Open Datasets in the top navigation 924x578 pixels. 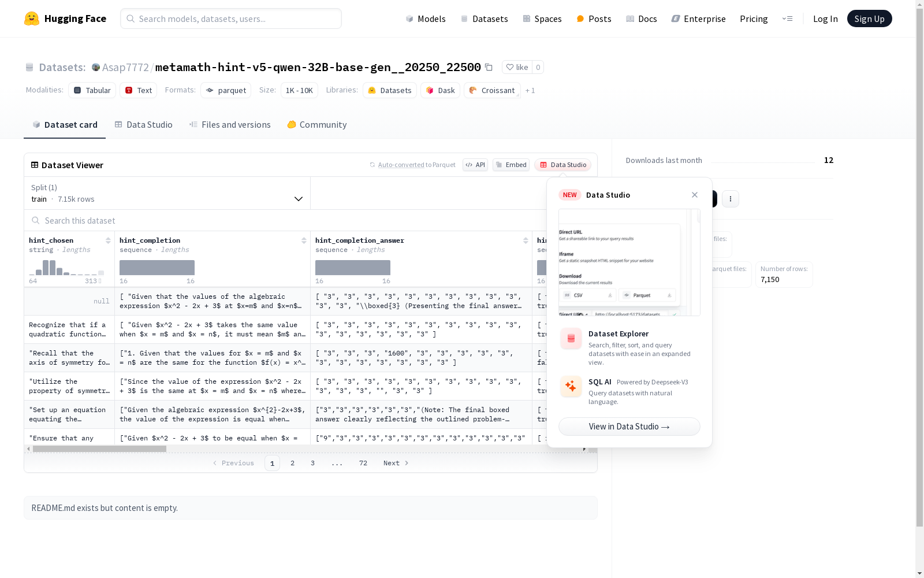pos(484,18)
